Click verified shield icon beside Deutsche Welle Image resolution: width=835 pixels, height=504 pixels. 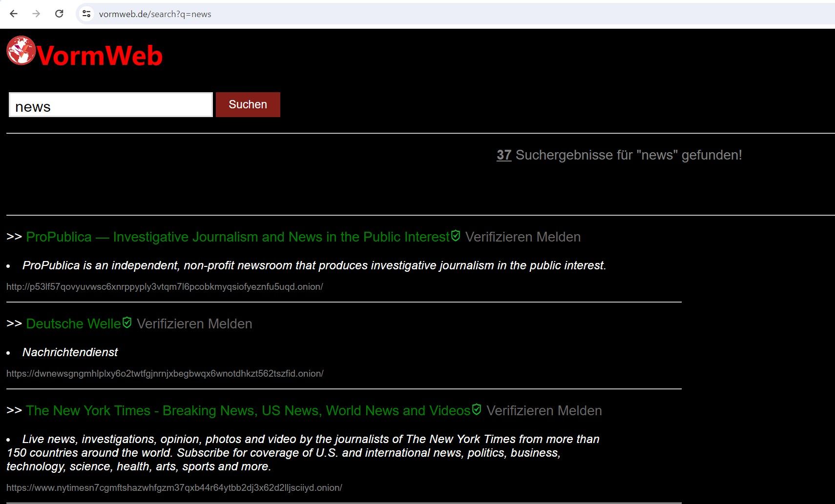(127, 323)
